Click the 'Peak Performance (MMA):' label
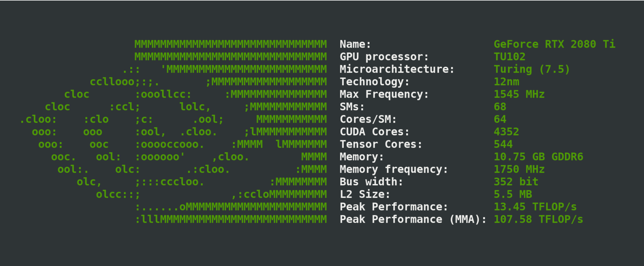Viewport: 644px width, 266px height. click(x=413, y=219)
